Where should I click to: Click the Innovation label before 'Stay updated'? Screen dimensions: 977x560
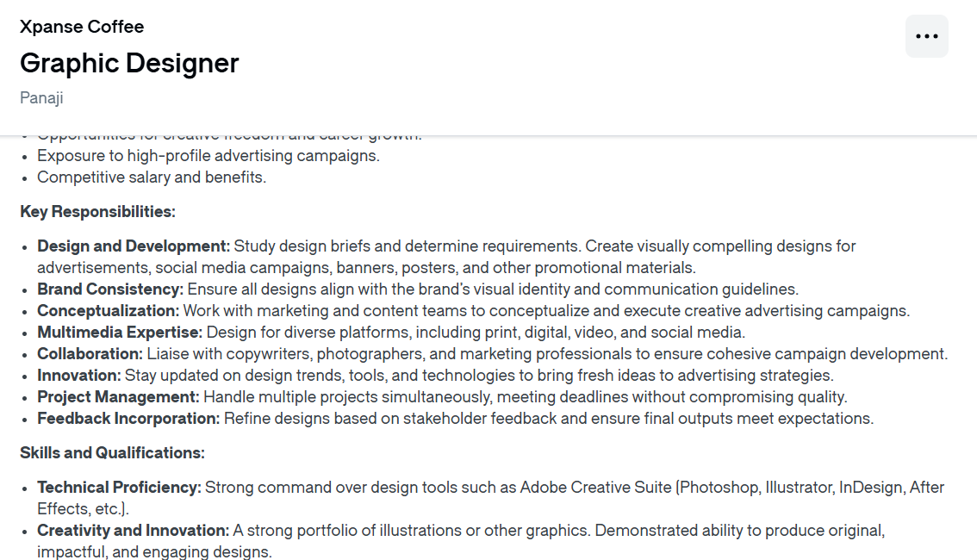pyautogui.click(x=79, y=376)
